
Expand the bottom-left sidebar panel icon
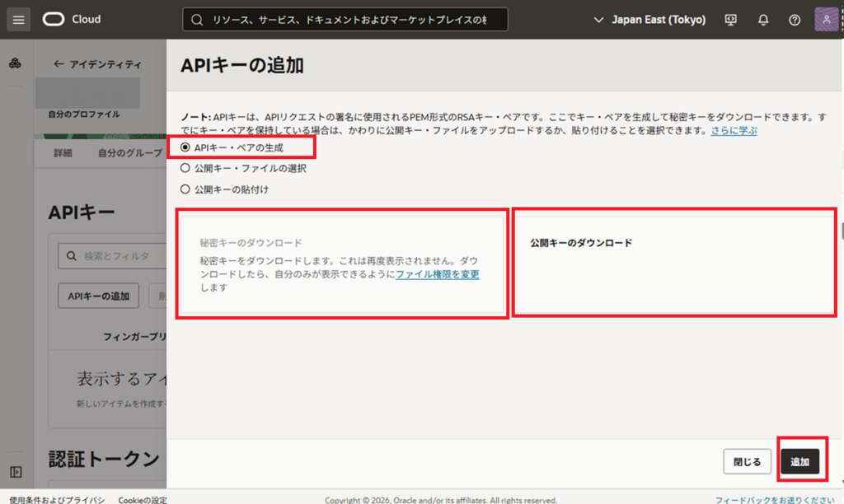[x=15, y=472]
